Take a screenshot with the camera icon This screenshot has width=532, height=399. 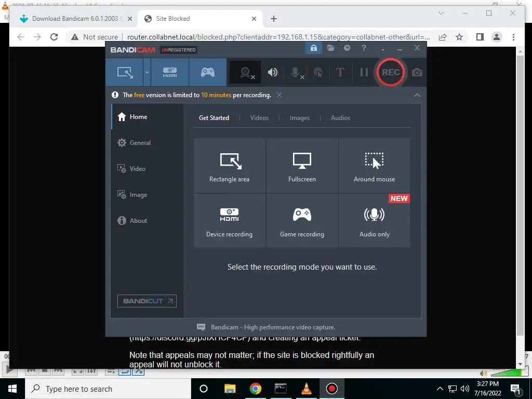(x=417, y=72)
